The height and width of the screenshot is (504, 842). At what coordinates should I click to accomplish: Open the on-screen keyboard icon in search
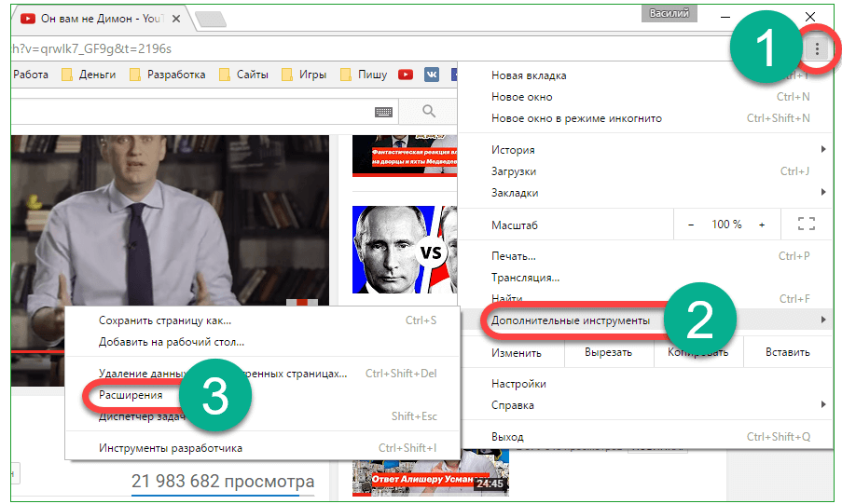click(x=383, y=112)
